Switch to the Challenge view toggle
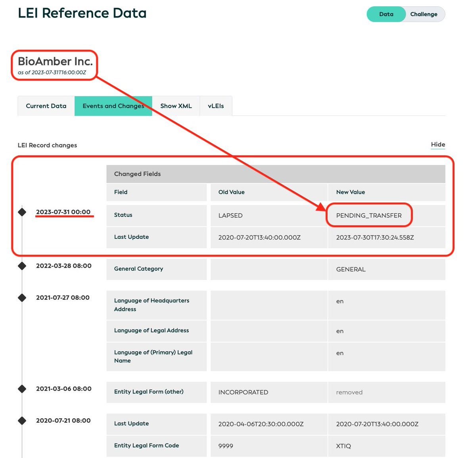Image resolution: width=476 pixels, height=458 pixels. pyautogui.click(x=424, y=14)
